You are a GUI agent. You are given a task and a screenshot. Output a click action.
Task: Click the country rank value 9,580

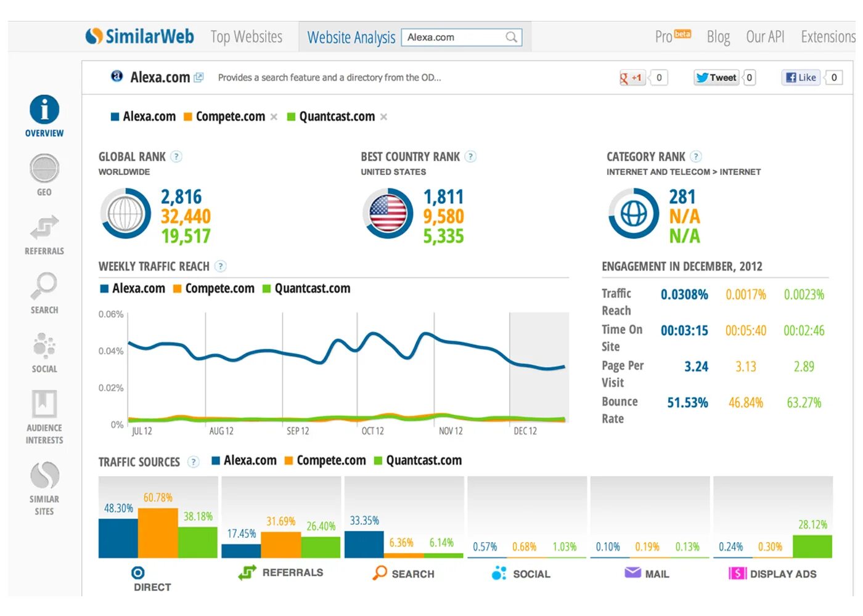tap(443, 217)
